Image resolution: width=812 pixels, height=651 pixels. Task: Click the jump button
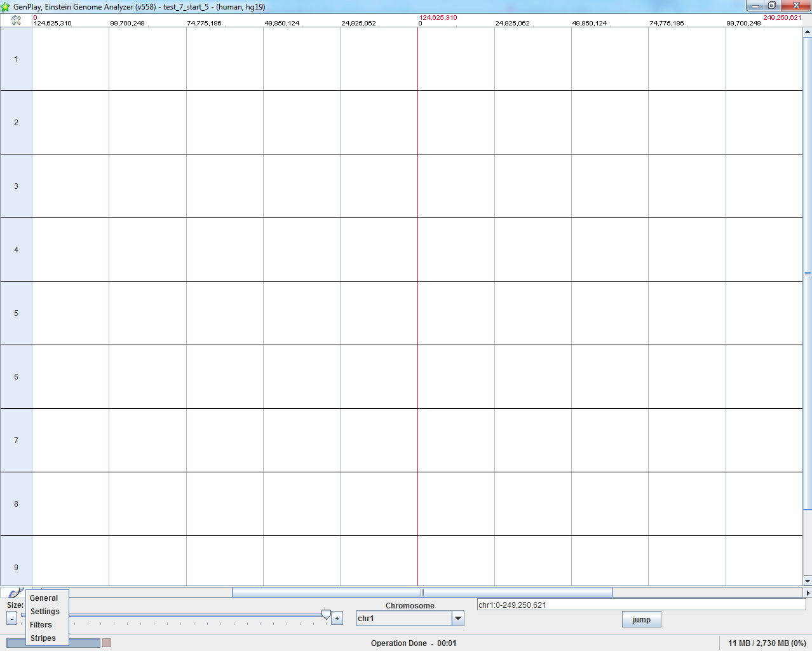[641, 620]
